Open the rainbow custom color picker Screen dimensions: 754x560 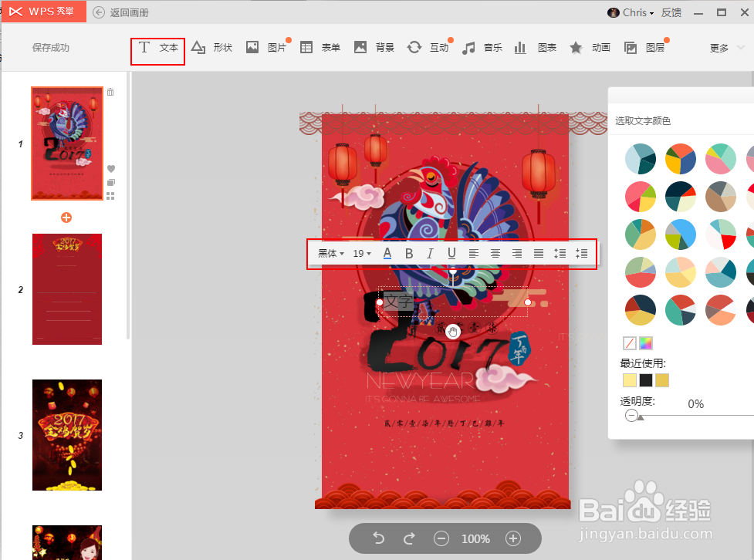(646, 342)
